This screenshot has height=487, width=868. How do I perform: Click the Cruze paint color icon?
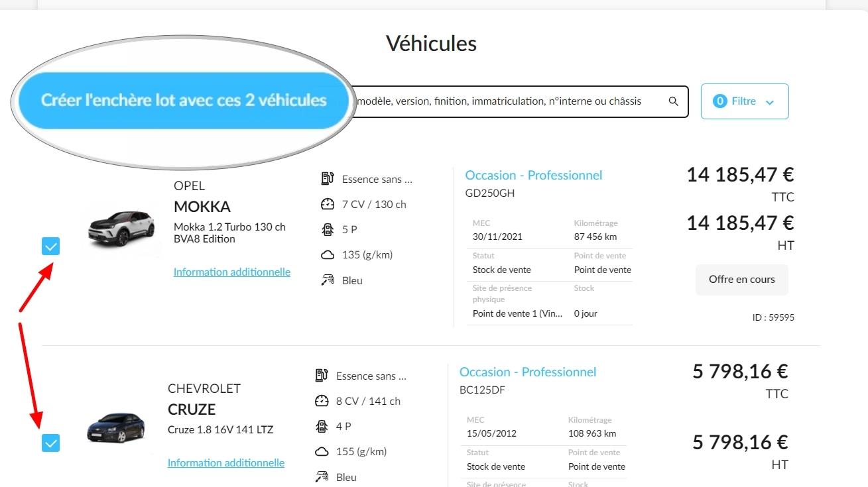click(321, 477)
